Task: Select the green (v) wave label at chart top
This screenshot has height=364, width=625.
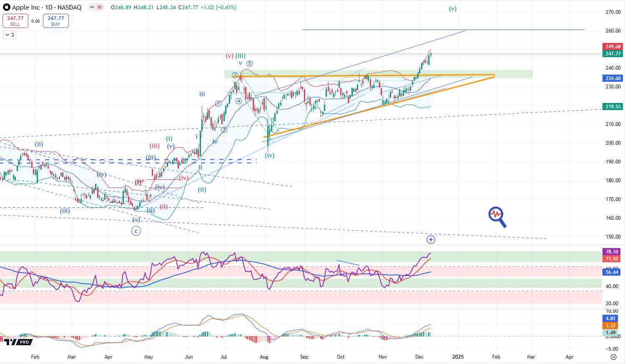Action: click(452, 8)
